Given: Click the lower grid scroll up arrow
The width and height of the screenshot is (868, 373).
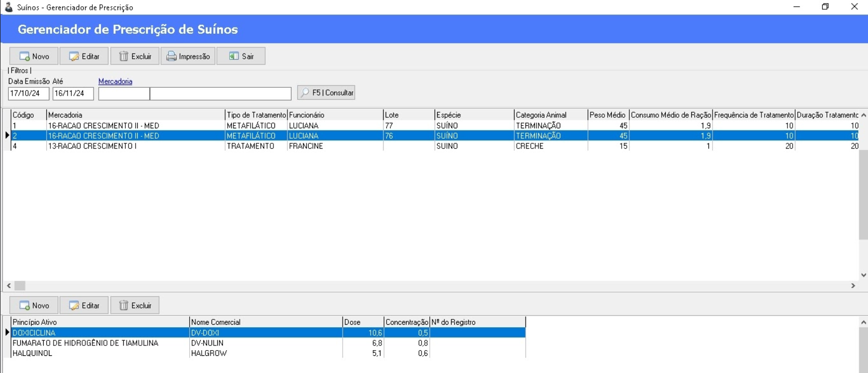Looking at the screenshot, I should coord(863,323).
